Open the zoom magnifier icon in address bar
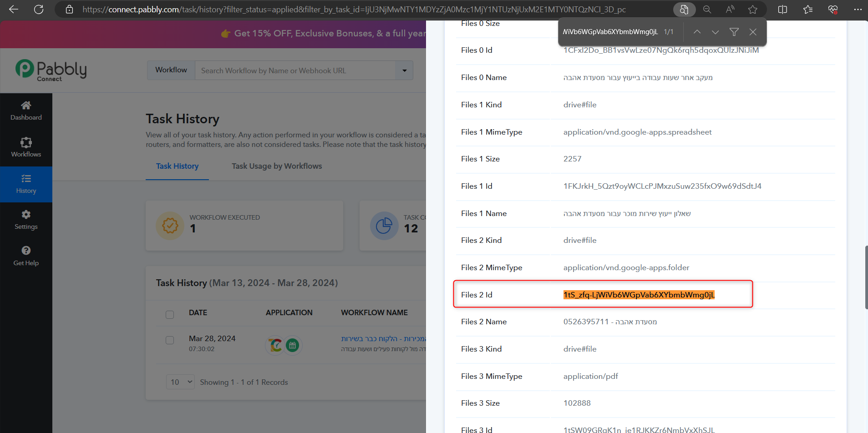Viewport: 868px width, 433px height. tap(707, 9)
